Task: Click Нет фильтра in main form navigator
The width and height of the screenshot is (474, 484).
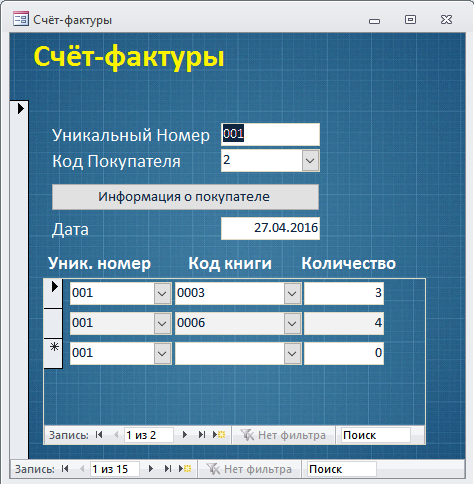Action: click(249, 469)
